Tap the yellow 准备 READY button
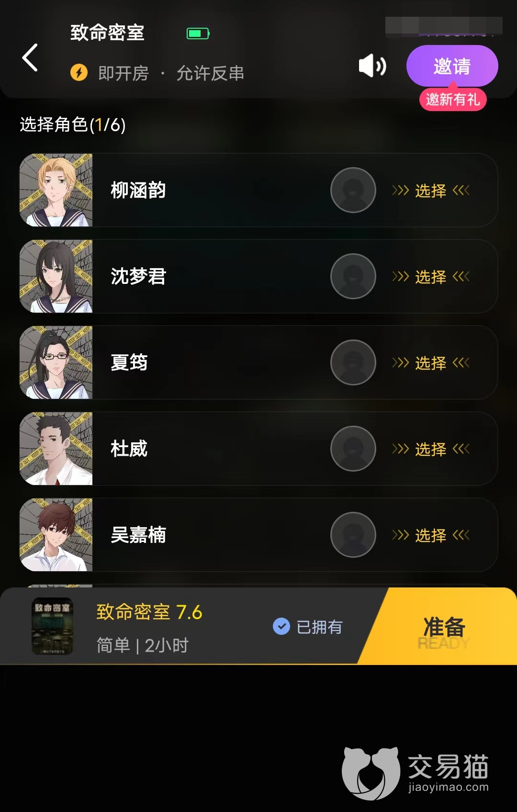Screen dimensions: 517x812 [443, 626]
